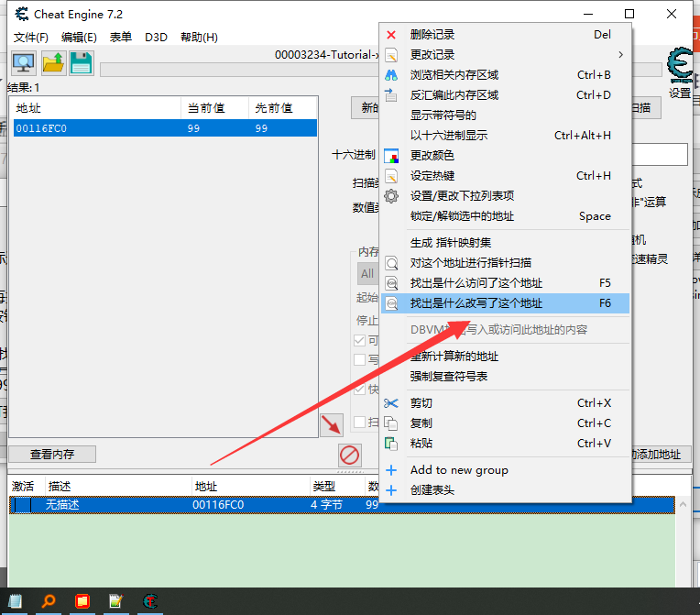Open Cheat Engine from the taskbar

[150, 601]
